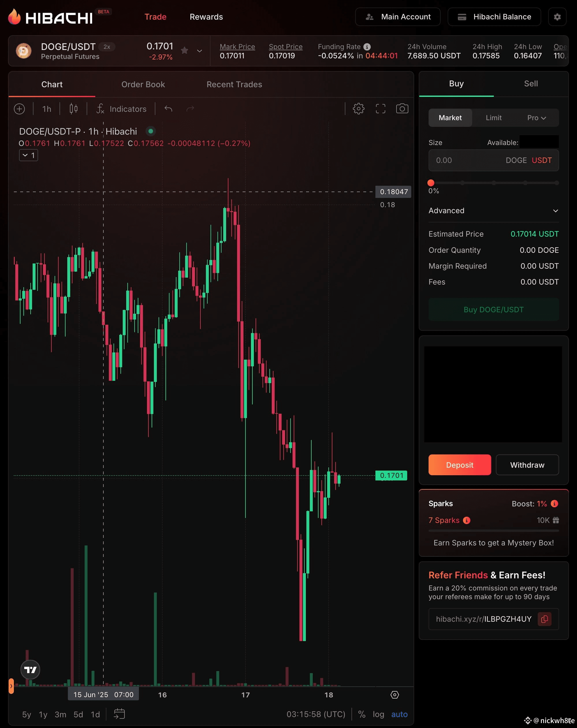Click the Sparks progress bar
577x728 pixels.
(x=494, y=530)
